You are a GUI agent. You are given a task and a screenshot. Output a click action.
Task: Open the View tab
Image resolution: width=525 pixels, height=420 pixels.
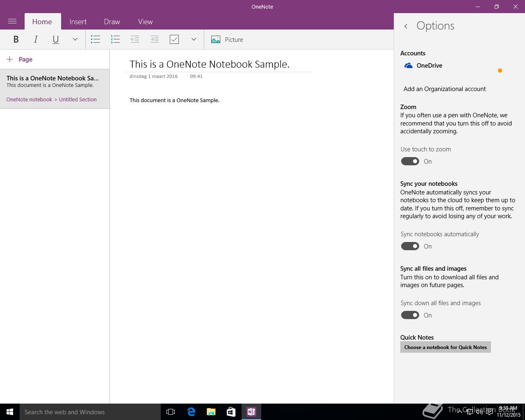coord(145,22)
